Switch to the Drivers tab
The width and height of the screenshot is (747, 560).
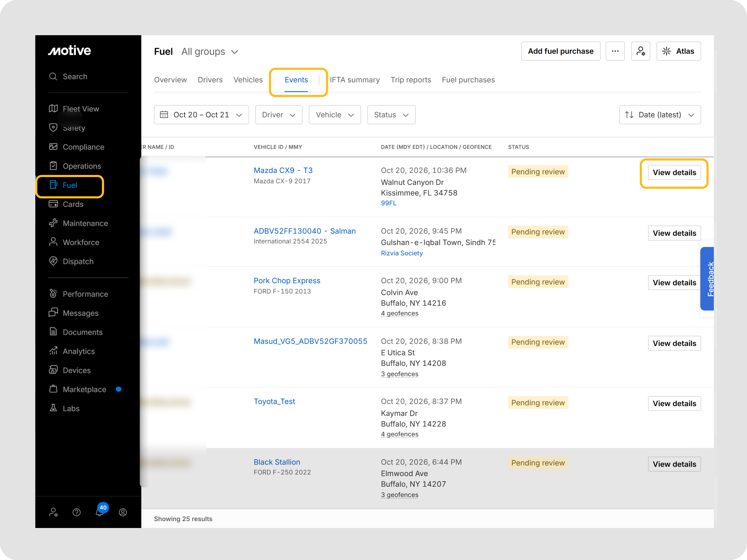[x=210, y=80]
